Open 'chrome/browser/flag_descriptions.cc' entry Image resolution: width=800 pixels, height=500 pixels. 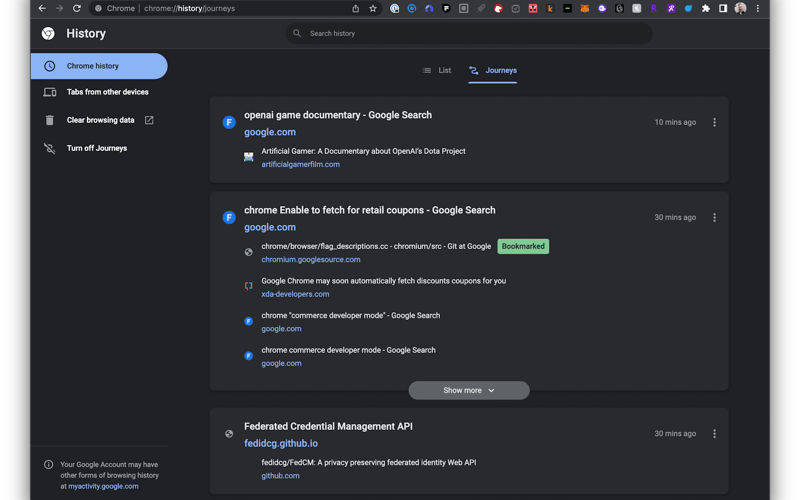(x=376, y=246)
